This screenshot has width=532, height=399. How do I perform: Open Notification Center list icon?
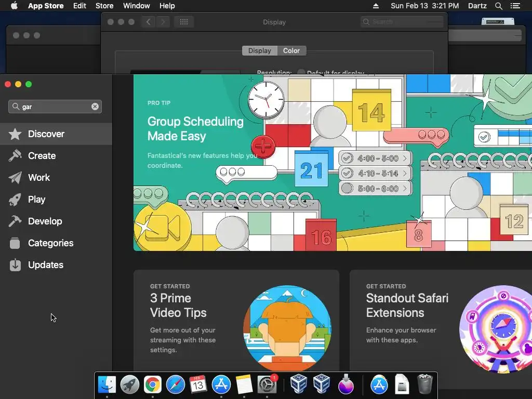tap(515, 6)
